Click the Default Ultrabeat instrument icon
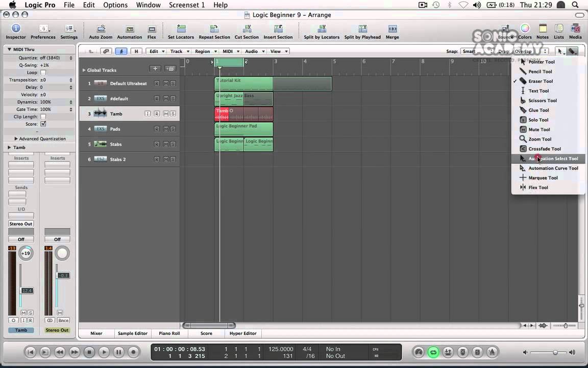The height and width of the screenshot is (368, 588). [100, 83]
